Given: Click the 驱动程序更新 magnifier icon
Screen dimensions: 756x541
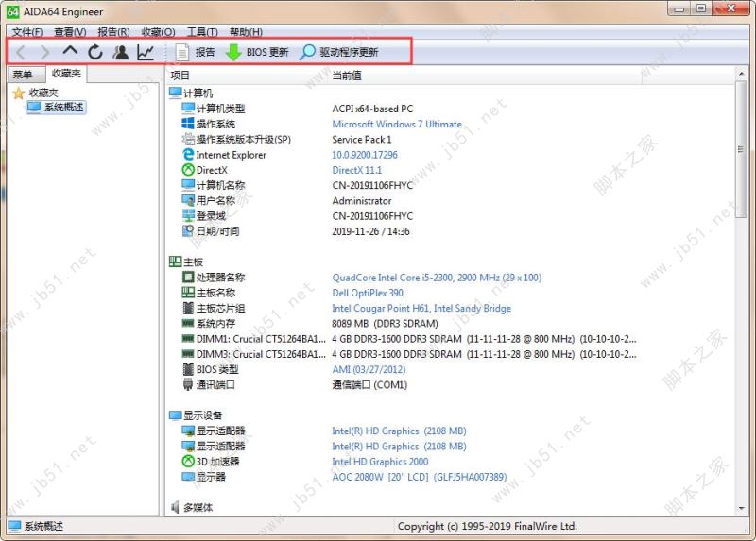Looking at the screenshot, I should (307, 52).
